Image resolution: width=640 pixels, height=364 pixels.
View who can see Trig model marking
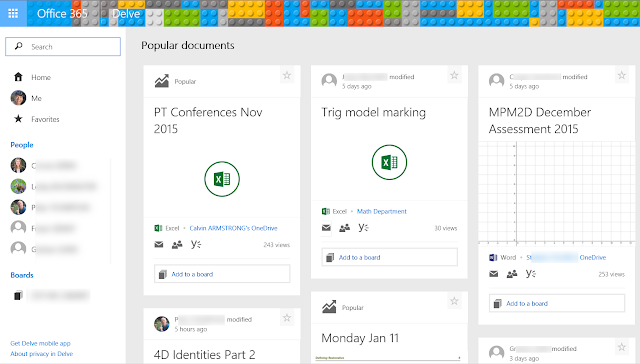click(344, 228)
